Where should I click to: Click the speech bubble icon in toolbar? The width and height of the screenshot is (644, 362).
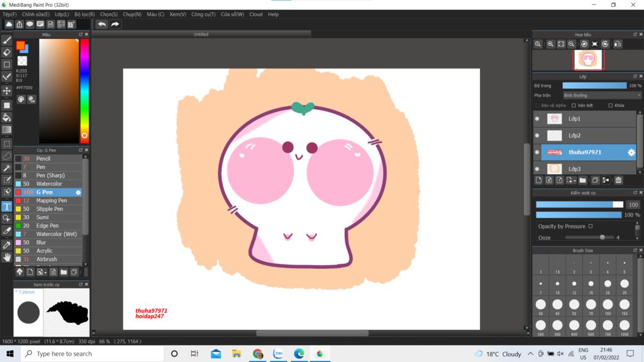click(30, 25)
